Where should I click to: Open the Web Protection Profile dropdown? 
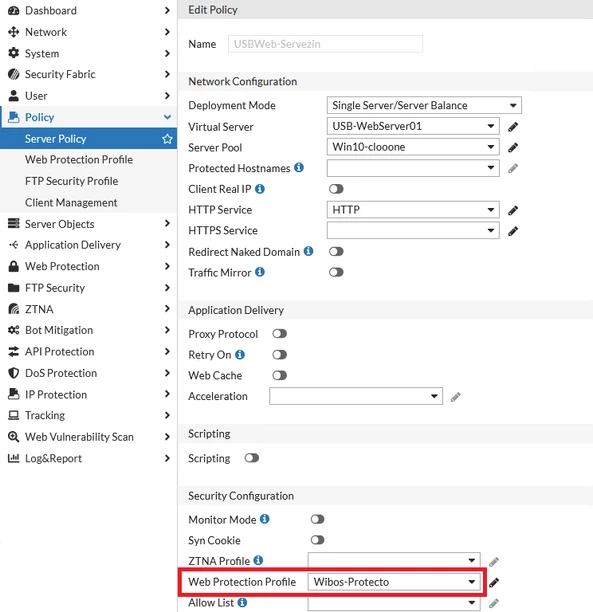point(394,582)
